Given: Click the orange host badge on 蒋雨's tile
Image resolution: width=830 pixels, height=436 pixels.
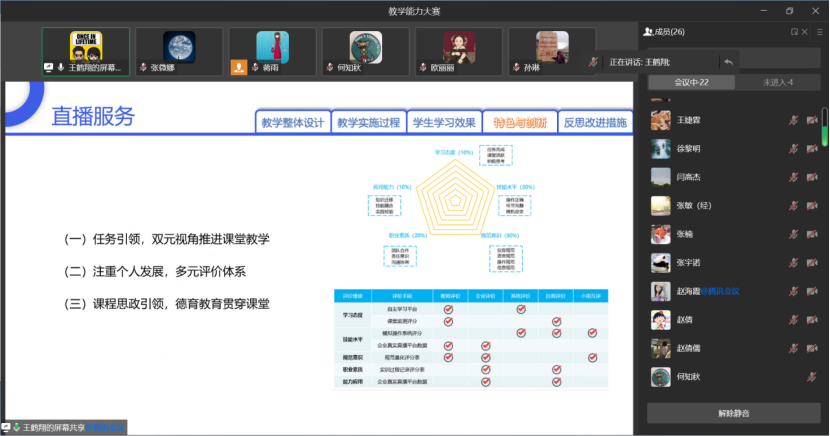Looking at the screenshot, I should click(239, 68).
